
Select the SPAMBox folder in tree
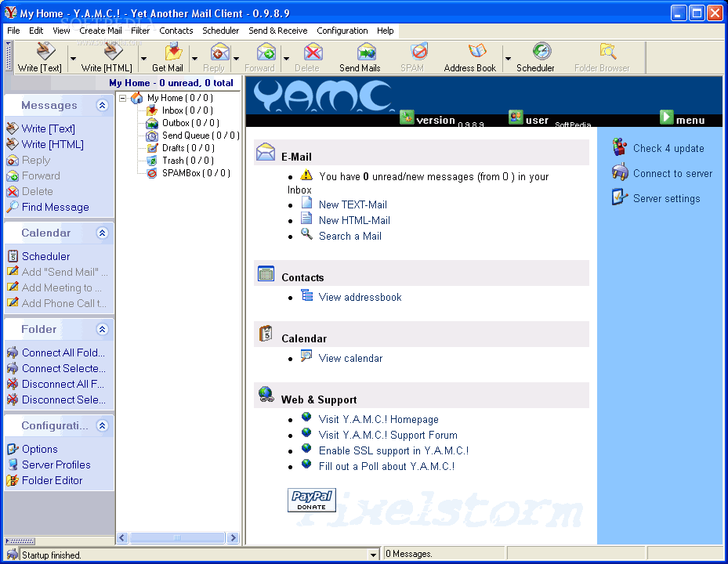point(196,173)
